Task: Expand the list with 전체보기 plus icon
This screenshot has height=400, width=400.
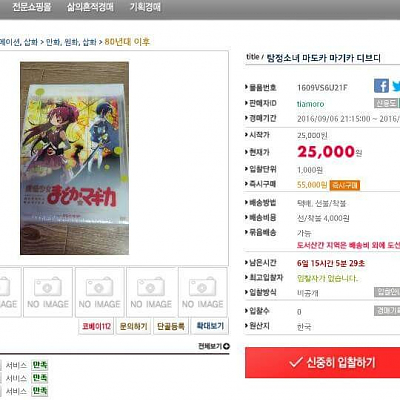Action: pyautogui.click(x=214, y=346)
